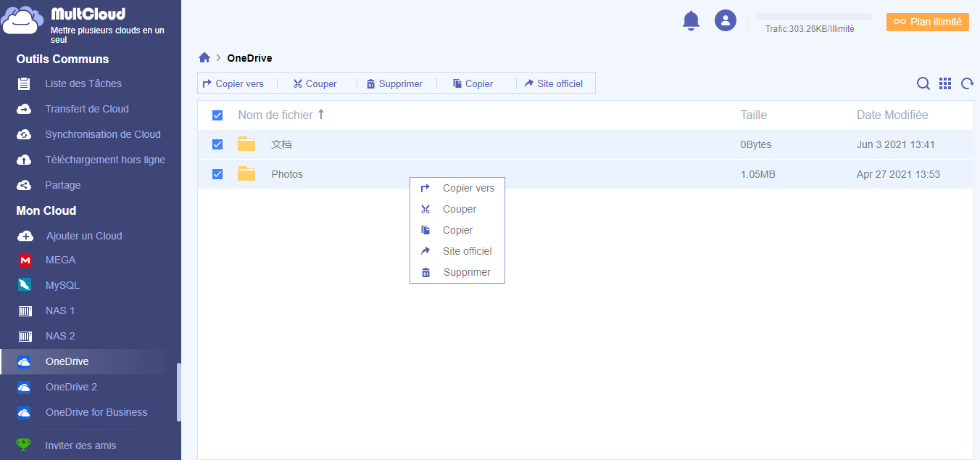Uncheck the Photos folder checkbox
The height and width of the screenshot is (460, 980).
coord(217,174)
